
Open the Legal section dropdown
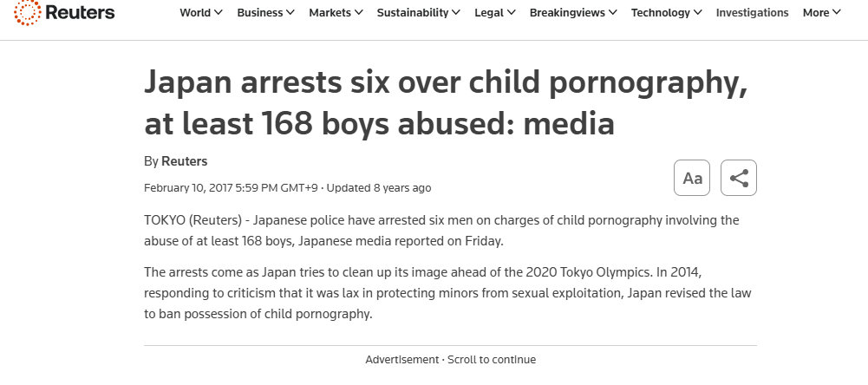pos(495,13)
